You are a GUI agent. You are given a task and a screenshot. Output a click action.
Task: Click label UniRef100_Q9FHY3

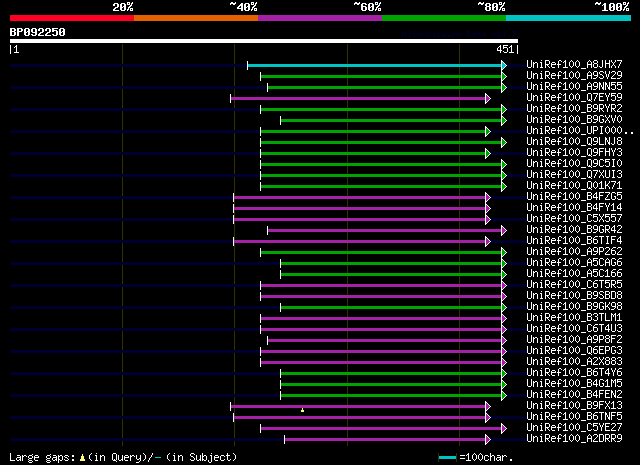574,152
